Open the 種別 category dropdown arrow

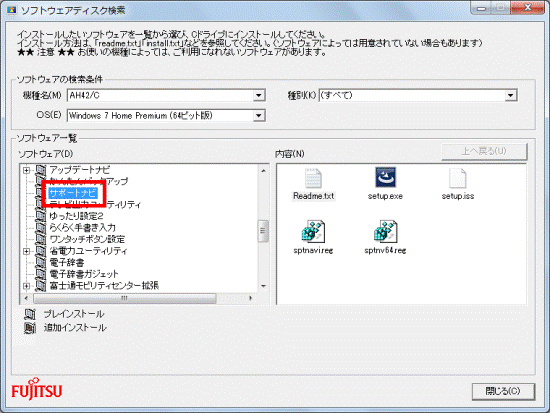tap(511, 95)
